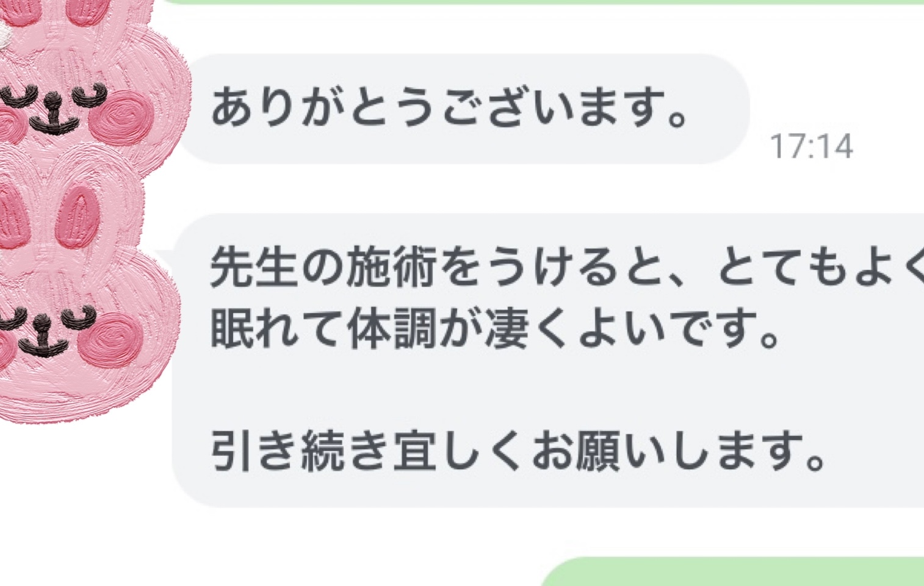Click the line starting with 先生の施術をうけると
The image size is (924, 586).
tap(567, 268)
